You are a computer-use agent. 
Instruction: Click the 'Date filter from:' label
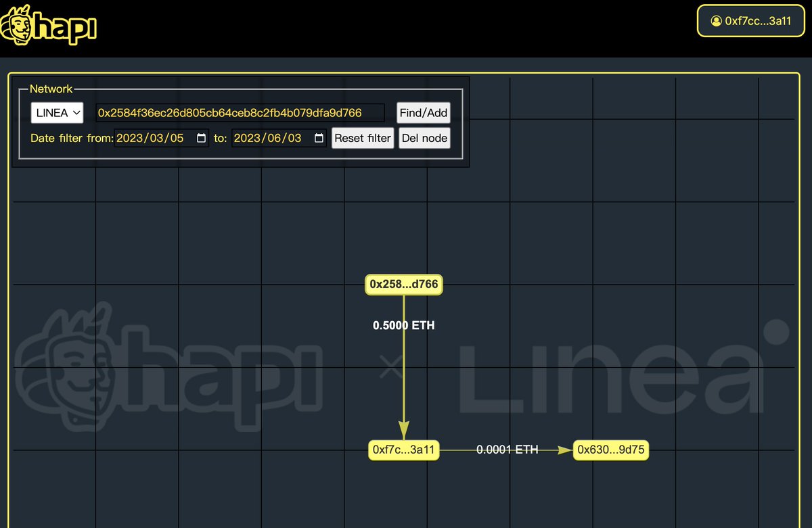(72, 138)
